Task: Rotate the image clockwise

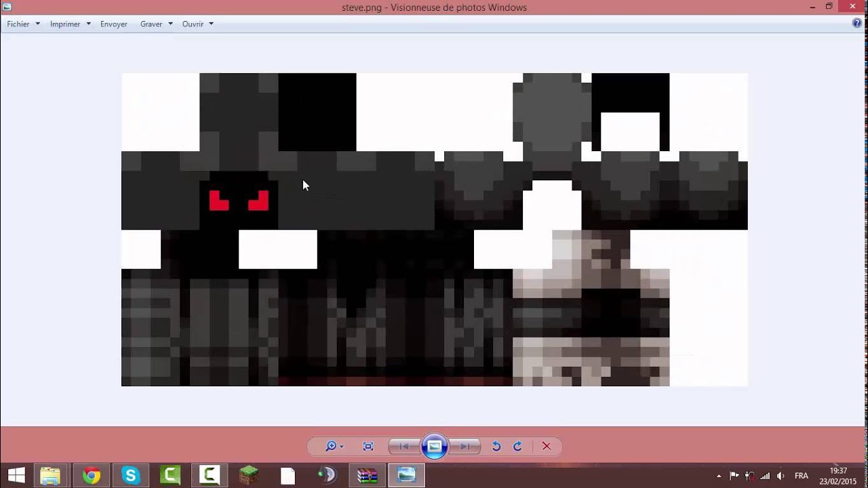Action: 517,446
